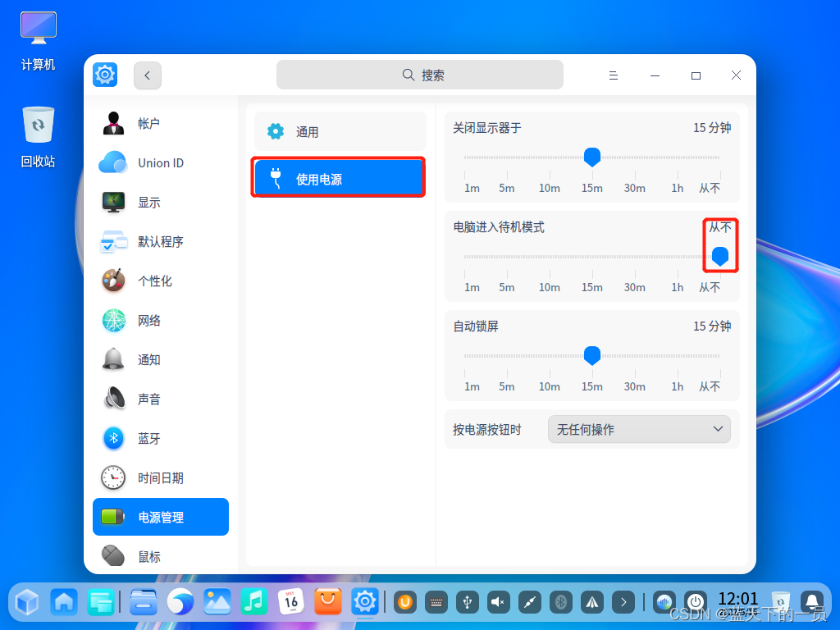Image resolution: width=840 pixels, height=630 pixels.
Task: Expand the 按电源按钮时 dropdown
Action: pyautogui.click(x=639, y=430)
